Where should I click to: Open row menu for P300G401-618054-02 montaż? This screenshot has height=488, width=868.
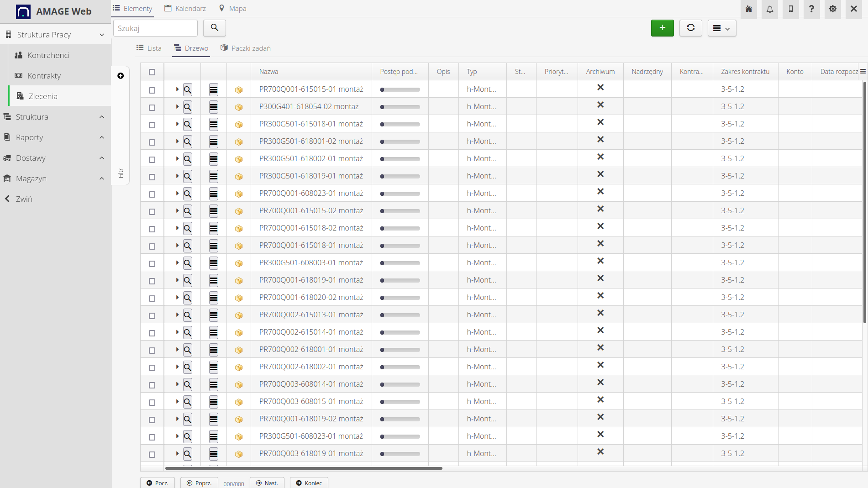point(213,107)
